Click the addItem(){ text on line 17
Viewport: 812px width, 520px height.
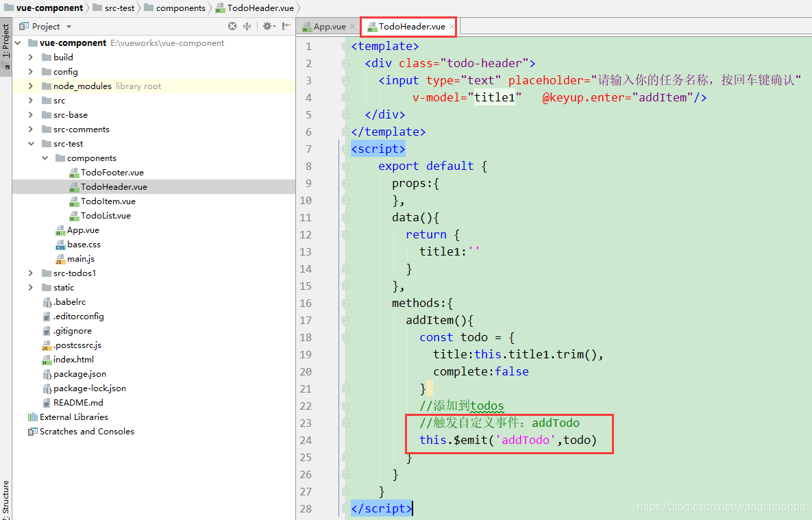440,320
